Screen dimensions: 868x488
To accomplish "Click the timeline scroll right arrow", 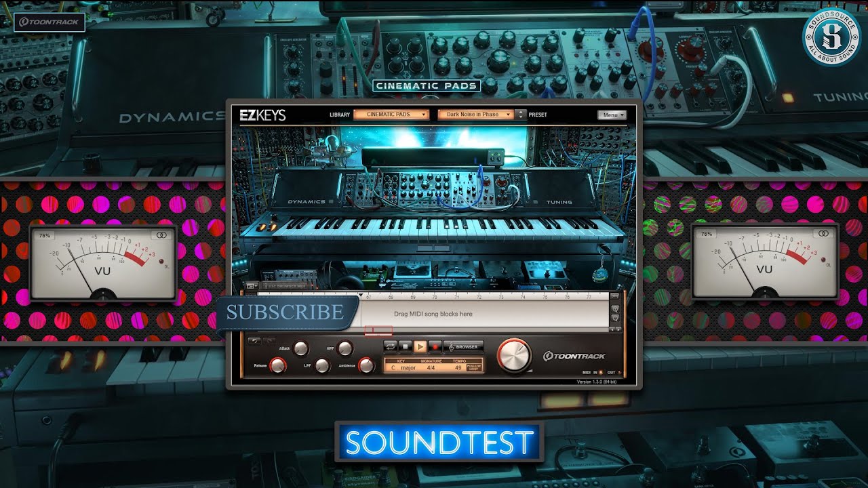I will [x=618, y=329].
